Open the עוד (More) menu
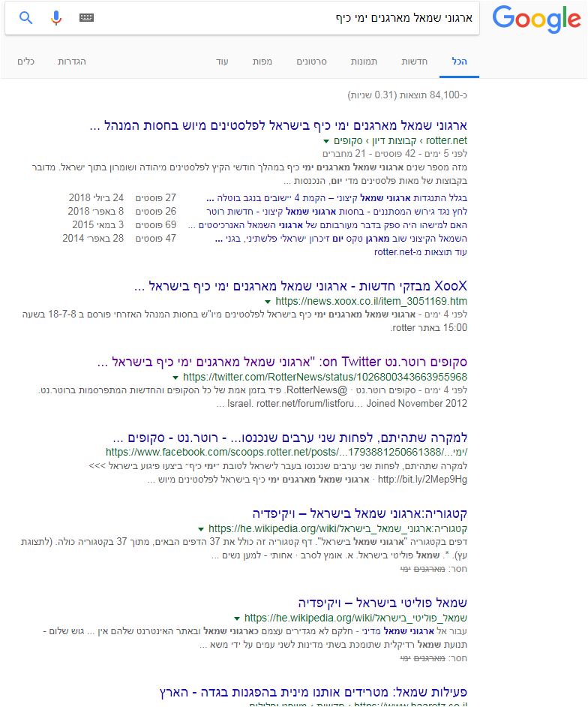 222,62
